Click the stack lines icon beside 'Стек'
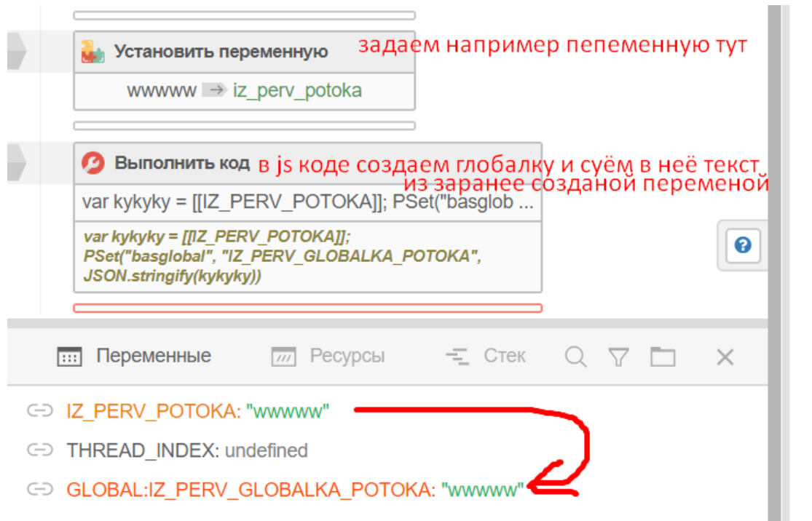 click(457, 356)
